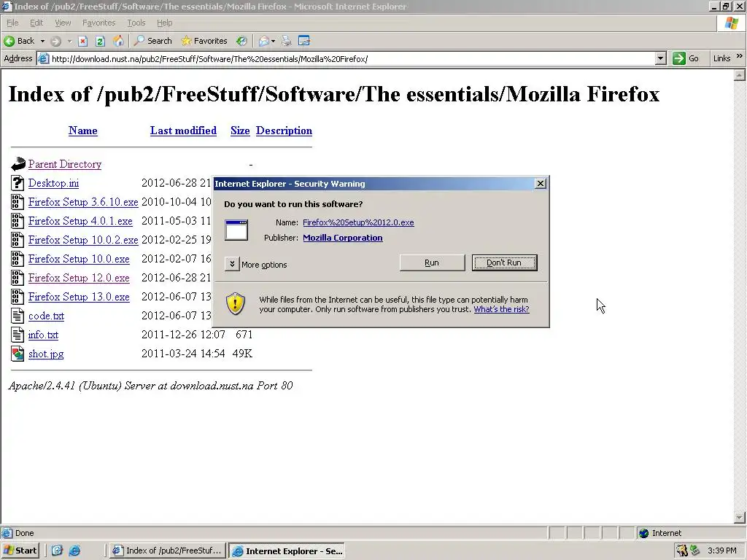
Task: Click the application window icon in dialog
Action: click(236, 230)
